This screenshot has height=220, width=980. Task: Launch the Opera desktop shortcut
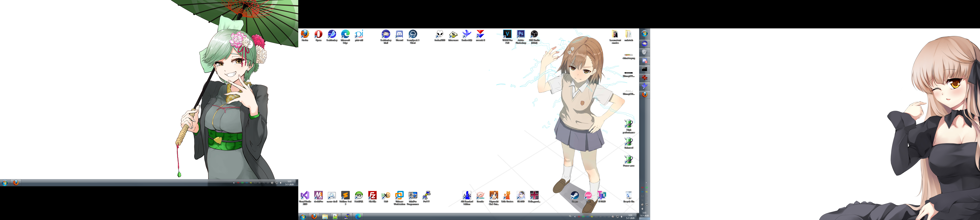(318, 36)
